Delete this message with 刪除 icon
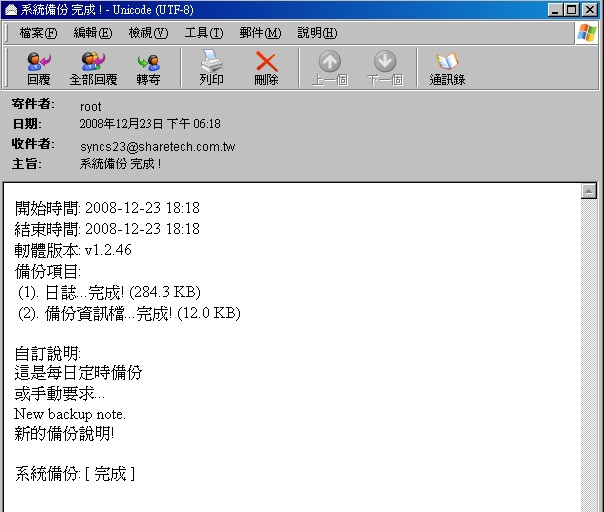Screen dimensions: 604x512 pos(266,67)
